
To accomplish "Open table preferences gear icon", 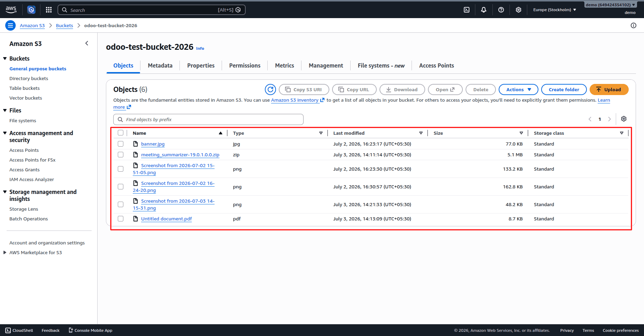I will point(624,119).
